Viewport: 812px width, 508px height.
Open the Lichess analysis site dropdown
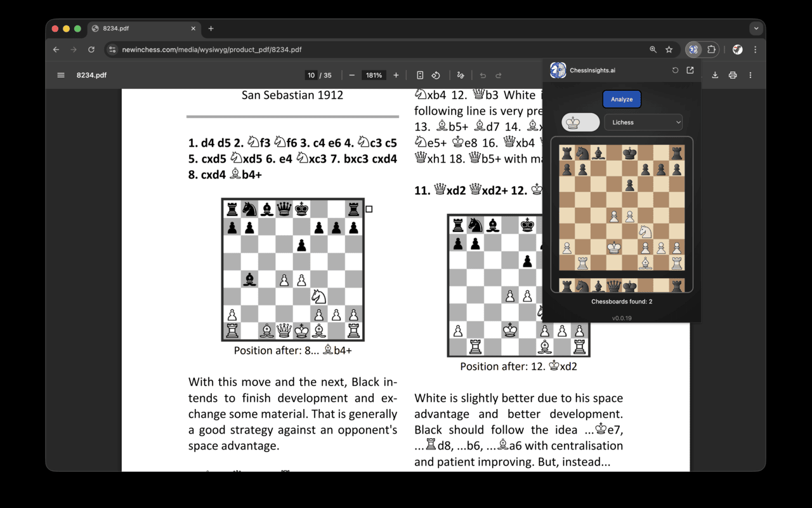click(644, 122)
